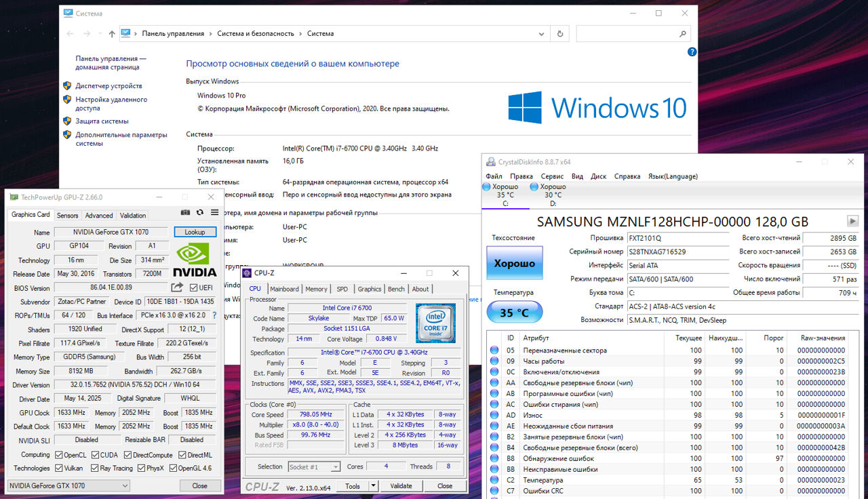Image resolution: width=868 pixels, height=499 pixels.
Task: Click the next disk arrow in CrystalDiskInfo
Action: coord(852,221)
